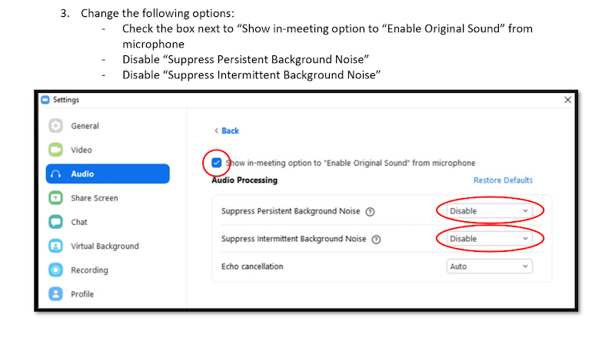Viewport: 615px width, 364px height.
Task: Click the Share Screen icon
Action: point(55,198)
